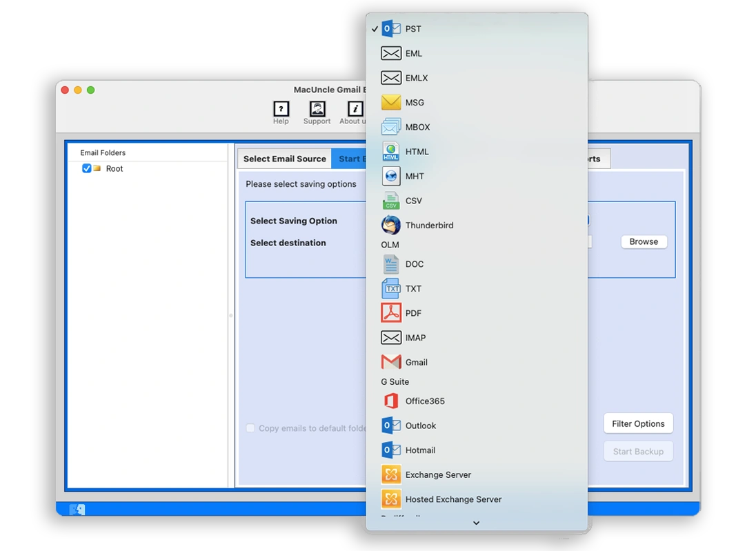The width and height of the screenshot is (756, 551).
Task: Click the IMAP envelope icon
Action: click(390, 338)
